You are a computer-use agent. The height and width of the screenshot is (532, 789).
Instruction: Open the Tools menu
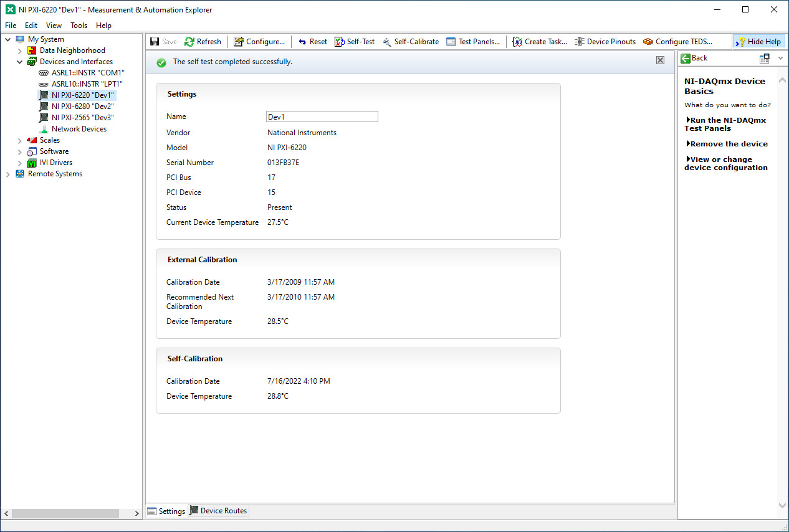(x=79, y=26)
